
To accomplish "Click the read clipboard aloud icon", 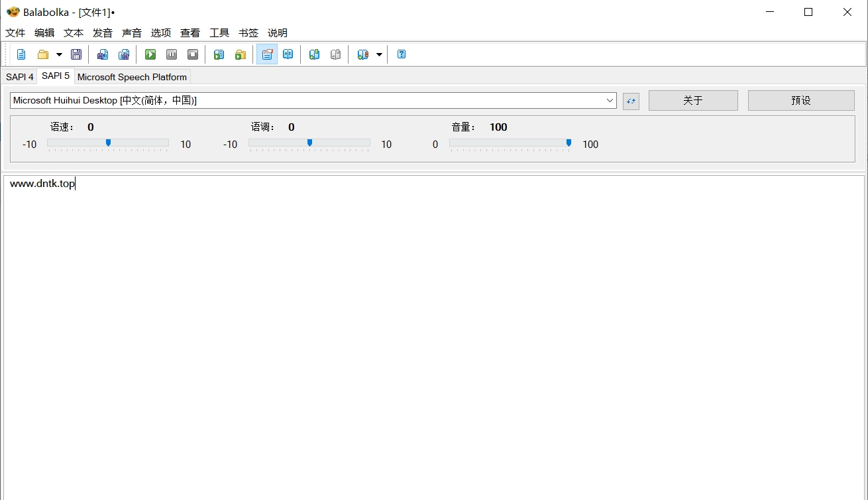I will [219, 54].
